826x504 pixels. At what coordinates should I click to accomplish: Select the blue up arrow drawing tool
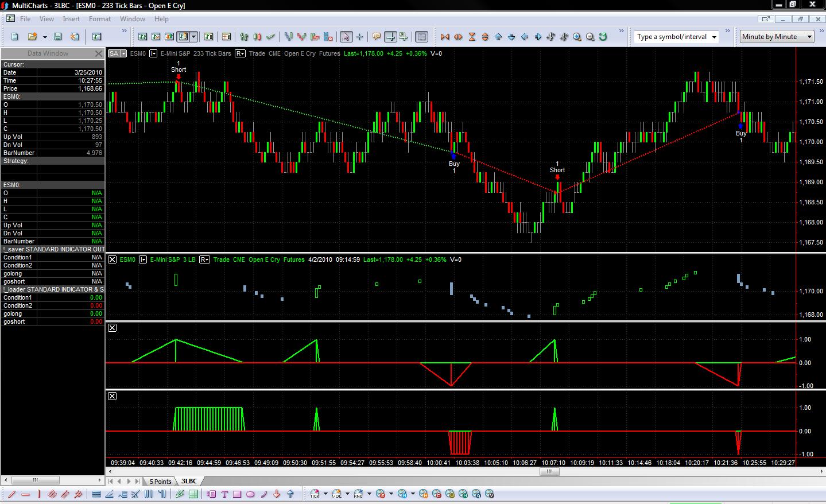290,494
